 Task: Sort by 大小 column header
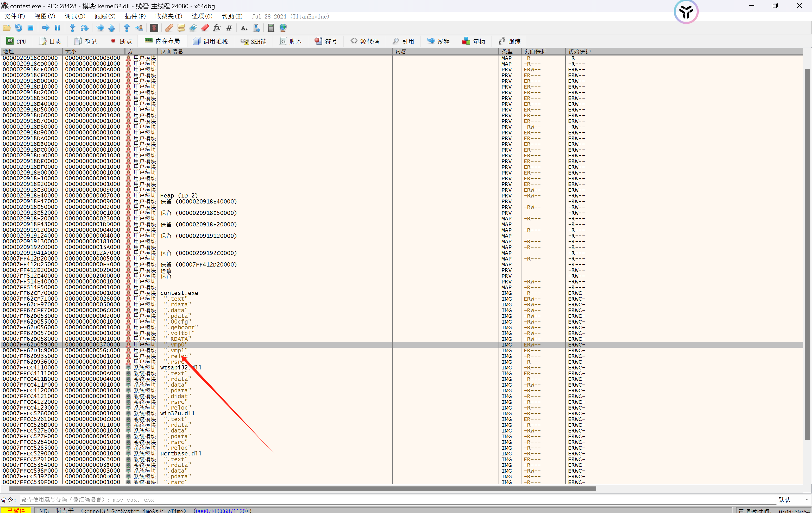point(93,51)
